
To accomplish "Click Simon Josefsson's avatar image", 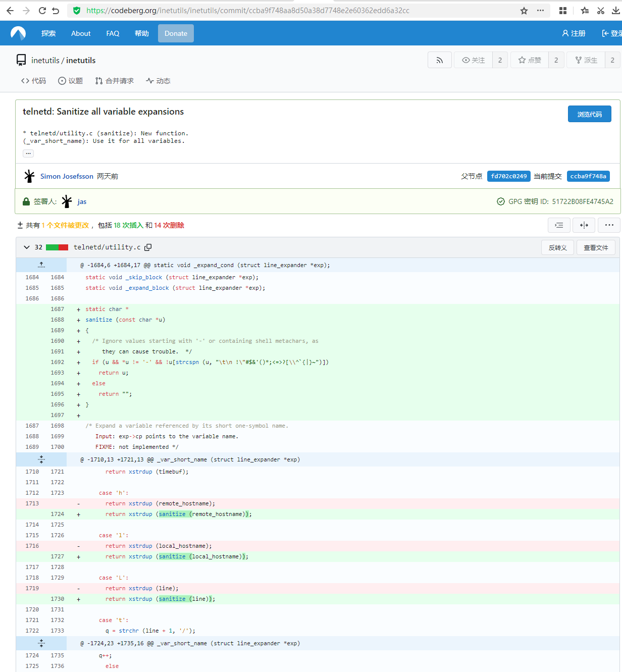I will tap(29, 176).
